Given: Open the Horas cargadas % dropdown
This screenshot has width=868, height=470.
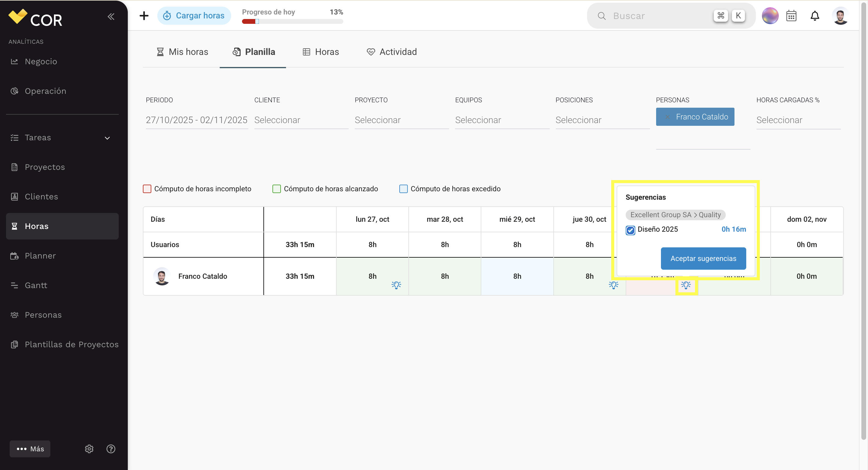Looking at the screenshot, I should point(798,120).
